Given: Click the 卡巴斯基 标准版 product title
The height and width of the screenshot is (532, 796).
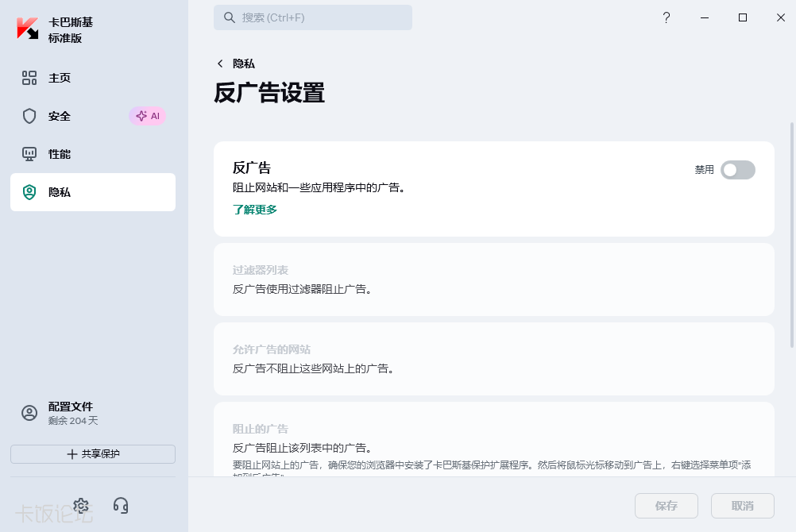Looking at the screenshot, I should (x=71, y=30).
